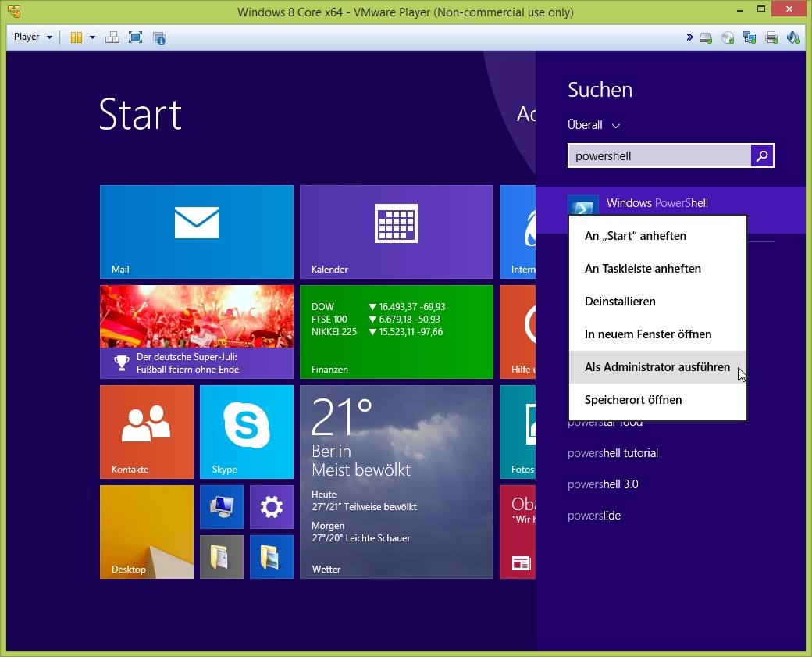Viewport: 812px width, 657px height.
Task: Open the red news tile
Action: pyautogui.click(x=518, y=531)
